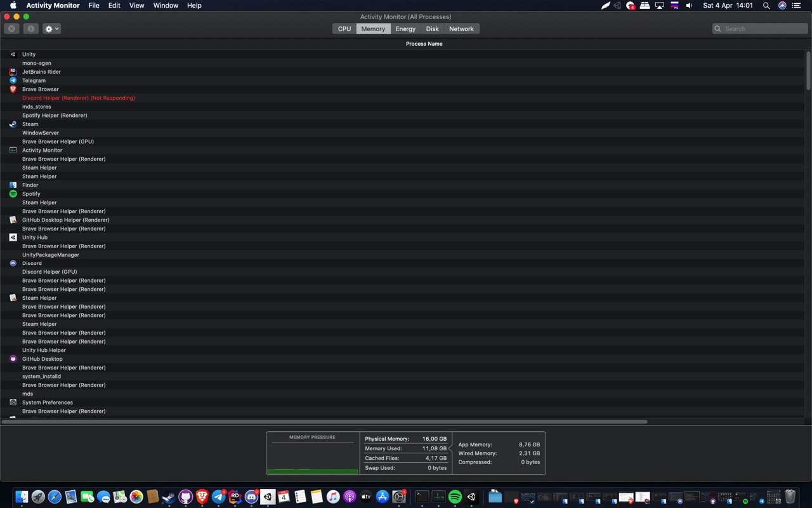Viewport: 812px width, 508px height.
Task: Click the Inspect process info toolbar button
Action: click(x=31, y=29)
